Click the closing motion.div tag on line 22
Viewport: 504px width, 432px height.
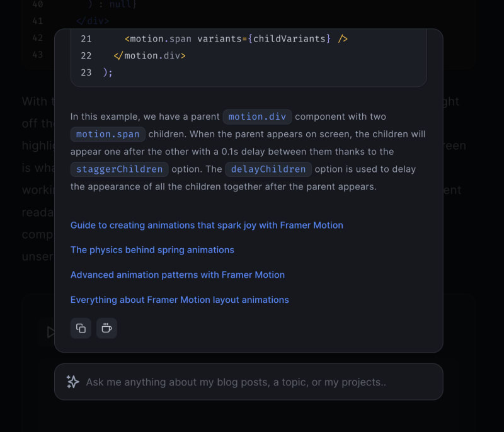(x=149, y=56)
